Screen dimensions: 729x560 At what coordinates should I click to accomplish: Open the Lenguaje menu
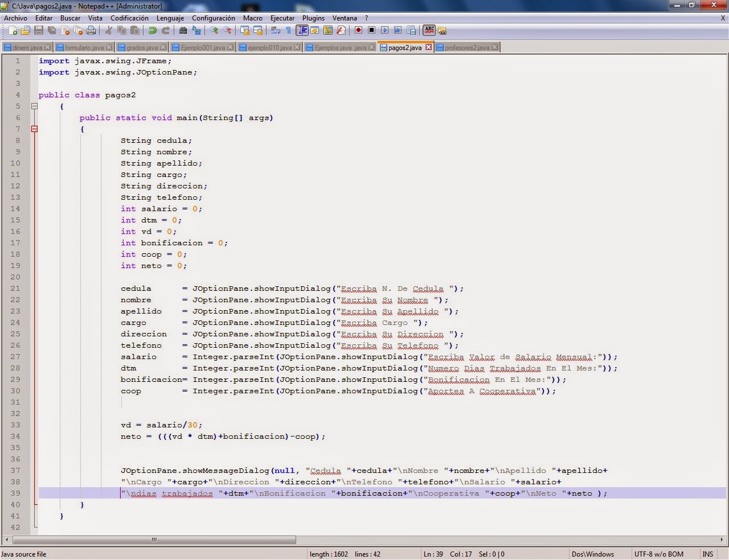point(170,18)
